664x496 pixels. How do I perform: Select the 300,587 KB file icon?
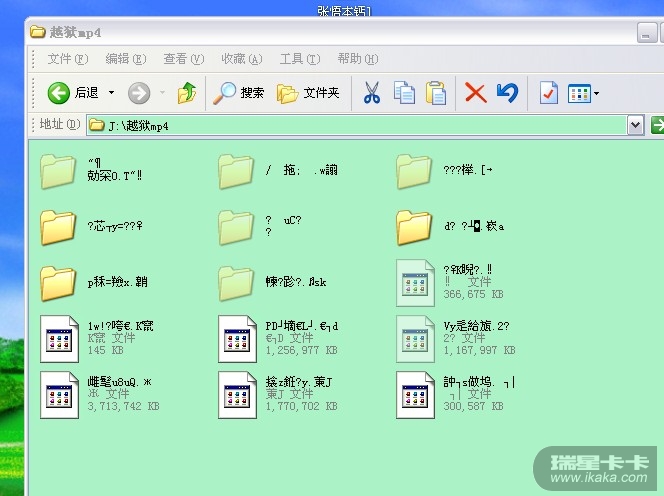pos(415,395)
